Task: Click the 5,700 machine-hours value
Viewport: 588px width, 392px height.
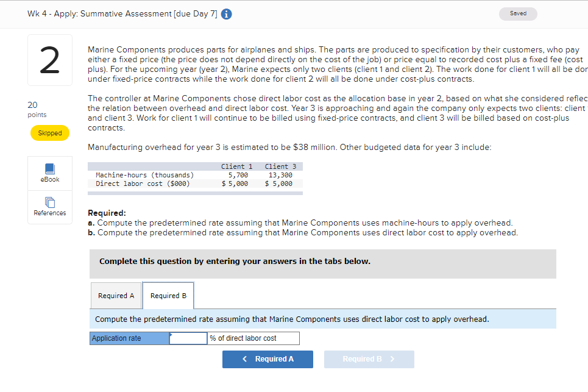Action: click(238, 175)
